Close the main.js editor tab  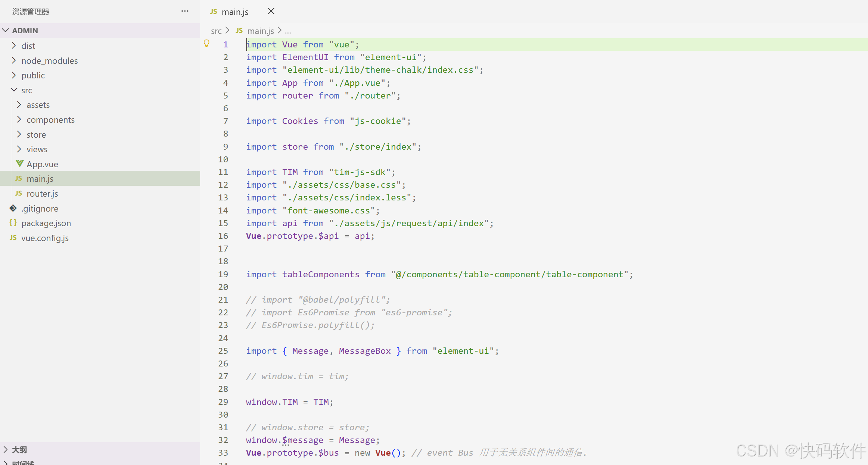[271, 11]
